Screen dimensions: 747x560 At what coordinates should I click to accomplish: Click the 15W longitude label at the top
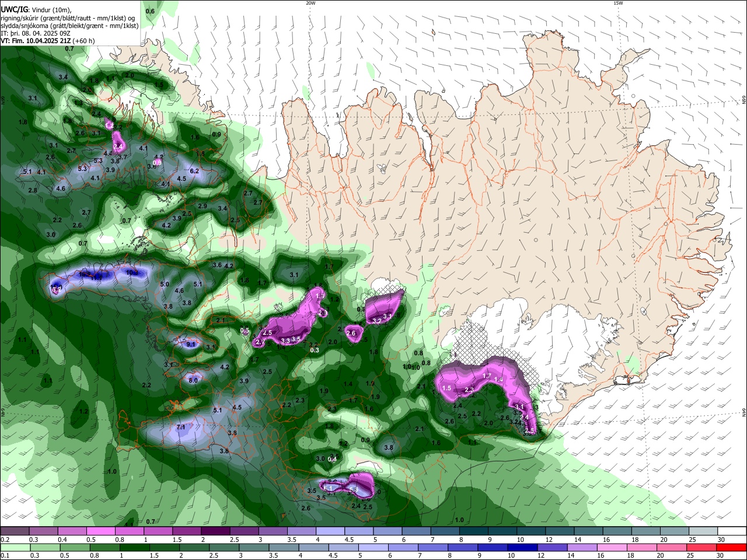pyautogui.click(x=618, y=3)
